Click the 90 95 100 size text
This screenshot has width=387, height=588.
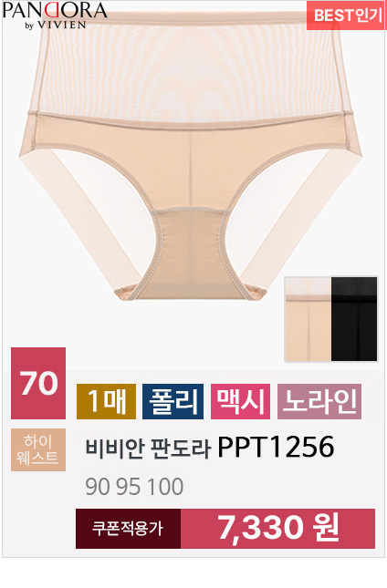coord(134,487)
